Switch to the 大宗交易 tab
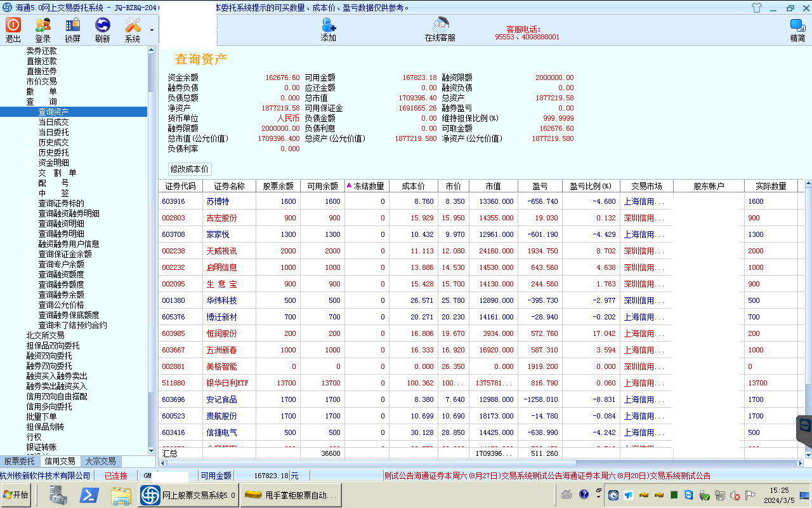 (100, 461)
